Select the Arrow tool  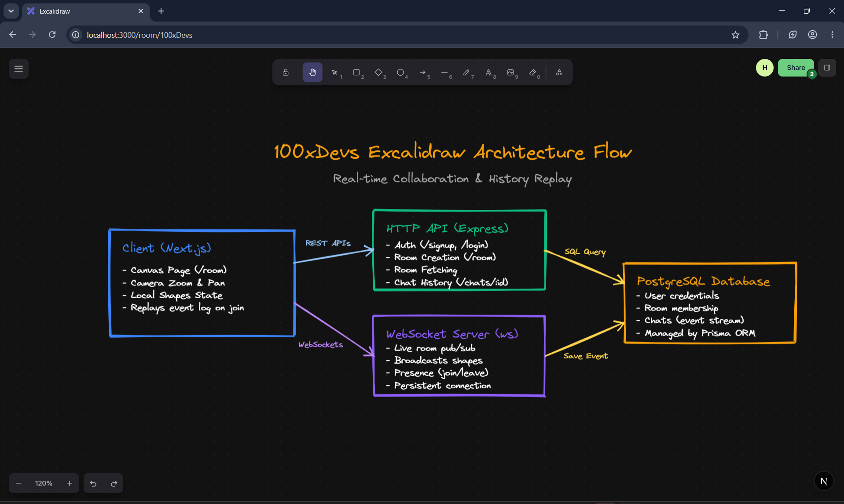tap(423, 73)
